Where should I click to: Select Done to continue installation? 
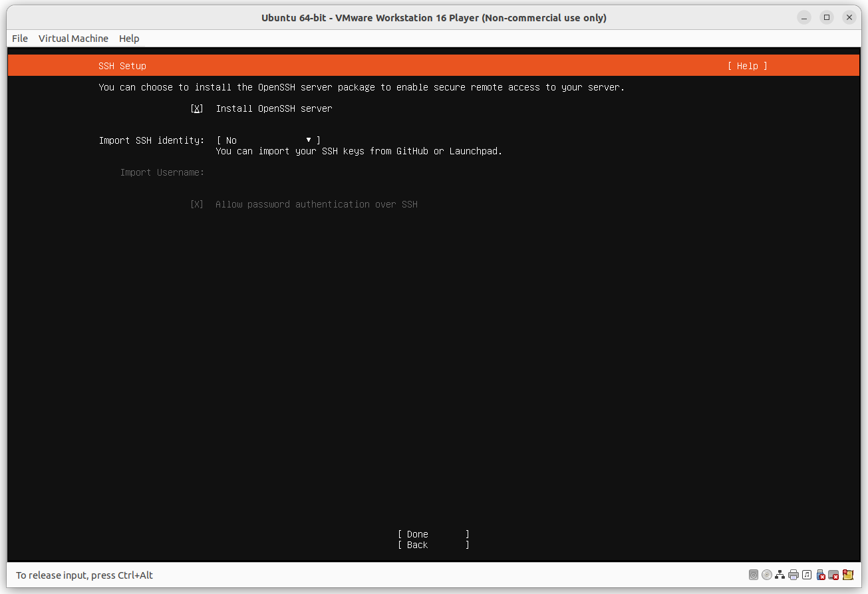[433, 533]
